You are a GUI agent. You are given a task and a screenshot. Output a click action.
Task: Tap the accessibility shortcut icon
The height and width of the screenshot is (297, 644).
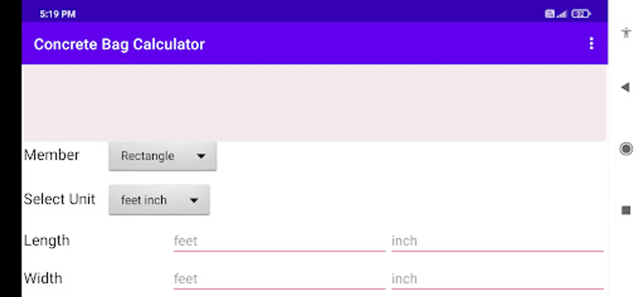point(626,33)
